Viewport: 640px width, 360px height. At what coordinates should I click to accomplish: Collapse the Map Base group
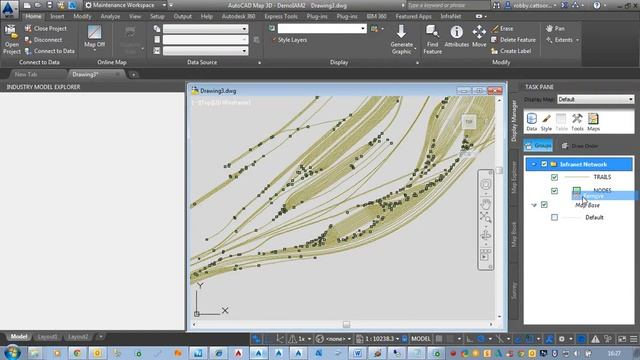click(x=534, y=205)
